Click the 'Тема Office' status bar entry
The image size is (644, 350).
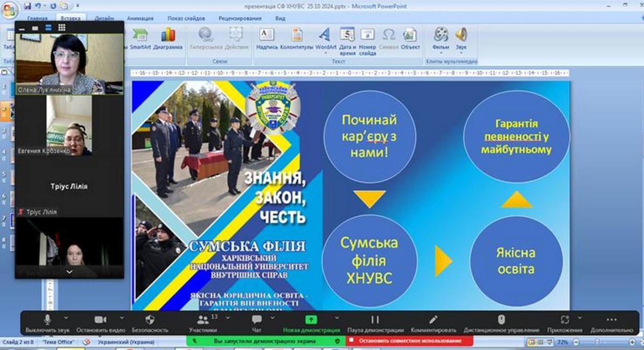tap(58, 342)
